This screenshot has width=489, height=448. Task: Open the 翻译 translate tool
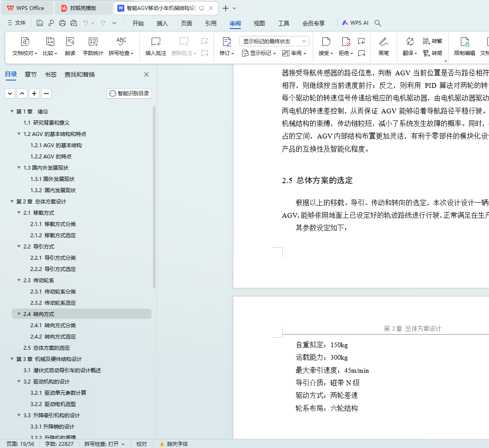coord(410,47)
